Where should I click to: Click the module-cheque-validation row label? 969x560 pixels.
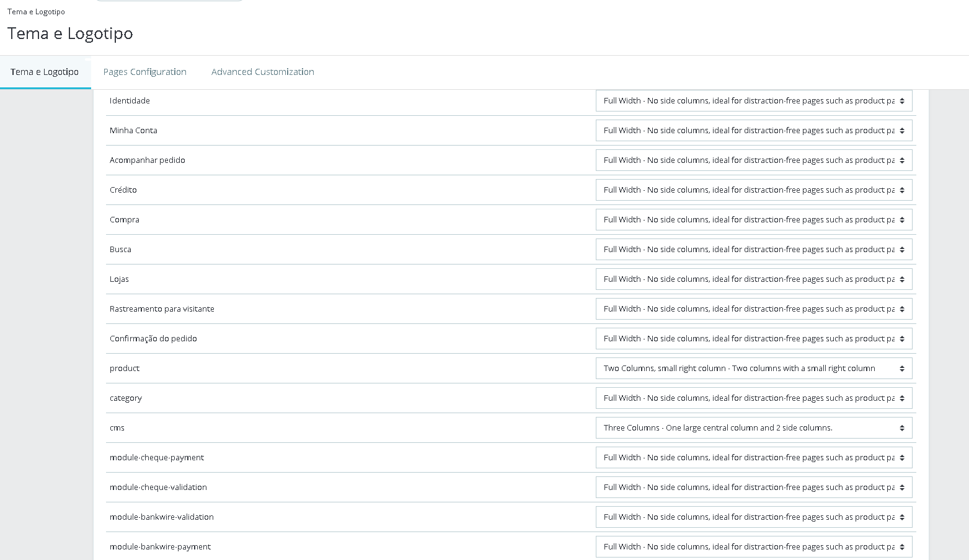coord(158,488)
